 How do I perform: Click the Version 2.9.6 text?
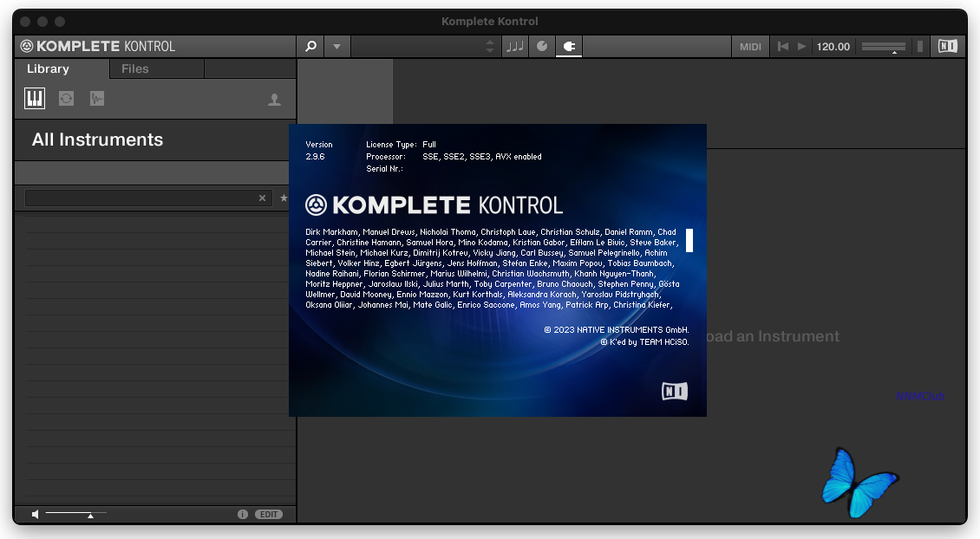coord(319,151)
